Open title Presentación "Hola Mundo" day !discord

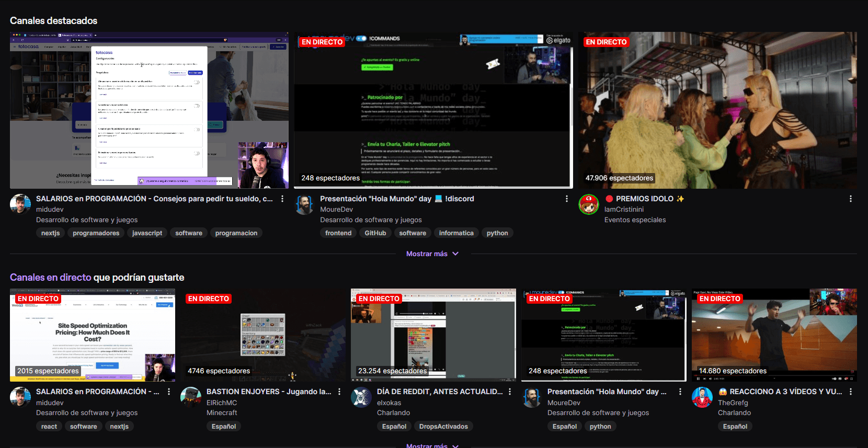[x=397, y=199]
